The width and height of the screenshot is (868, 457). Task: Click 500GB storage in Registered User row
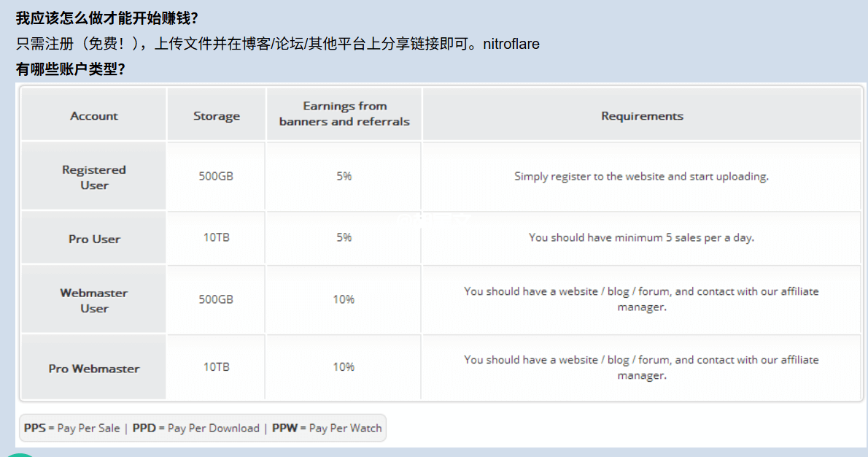217,176
